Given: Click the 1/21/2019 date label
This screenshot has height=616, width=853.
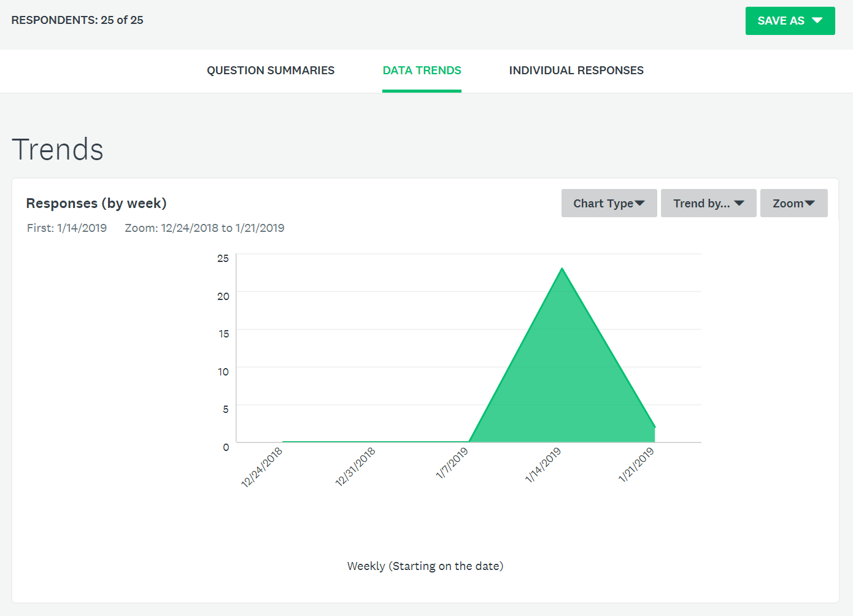Looking at the screenshot, I should point(635,466).
